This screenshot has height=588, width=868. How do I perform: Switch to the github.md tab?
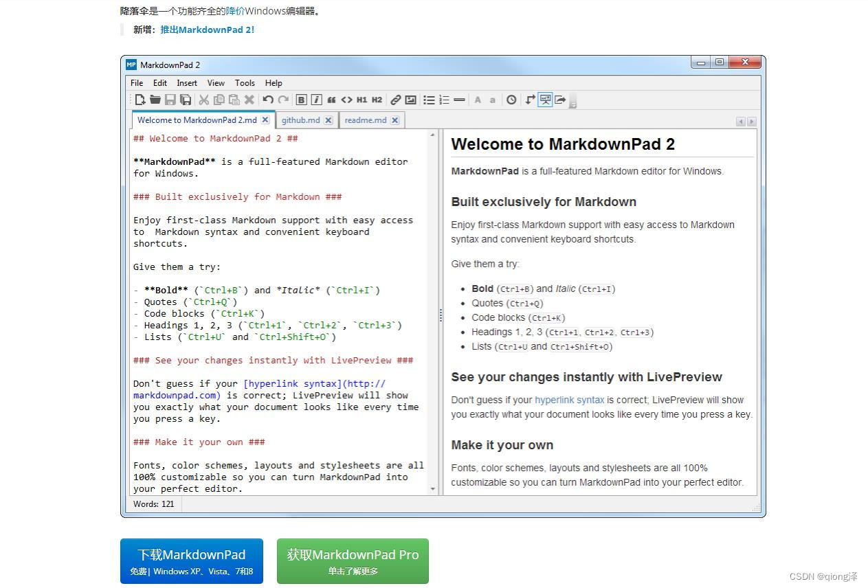[301, 120]
